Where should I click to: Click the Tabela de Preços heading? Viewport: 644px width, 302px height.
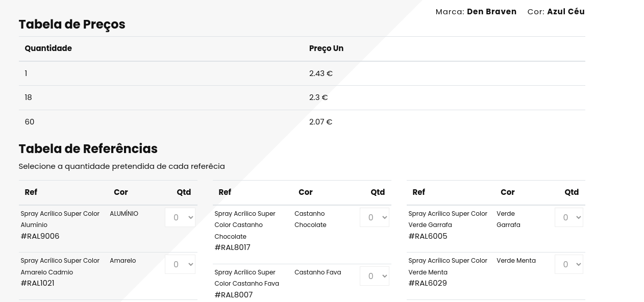[x=72, y=24]
